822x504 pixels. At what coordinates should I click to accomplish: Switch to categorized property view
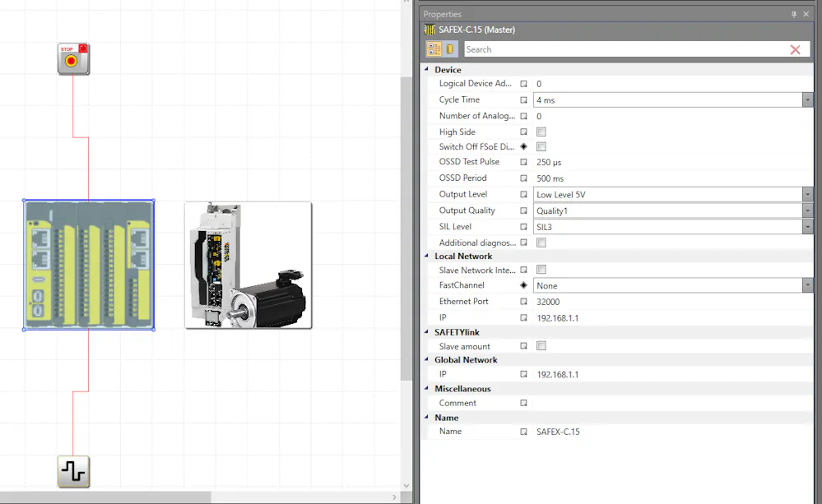pos(434,49)
